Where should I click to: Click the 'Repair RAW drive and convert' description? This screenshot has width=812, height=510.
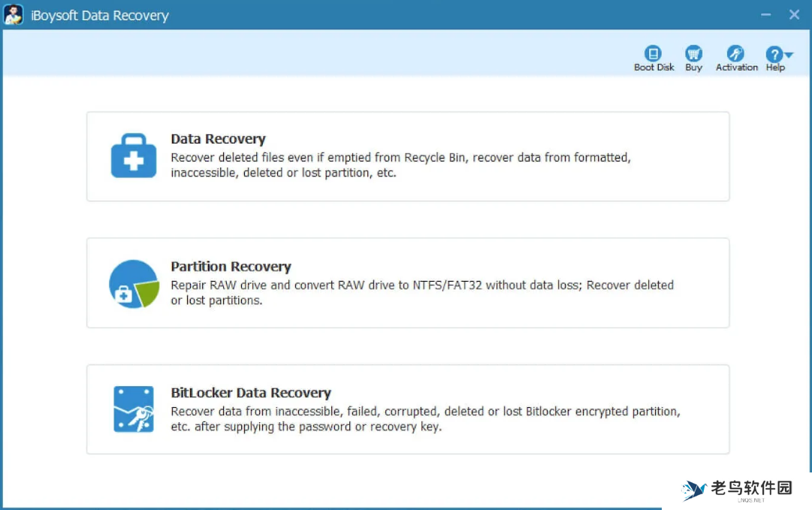click(x=422, y=292)
